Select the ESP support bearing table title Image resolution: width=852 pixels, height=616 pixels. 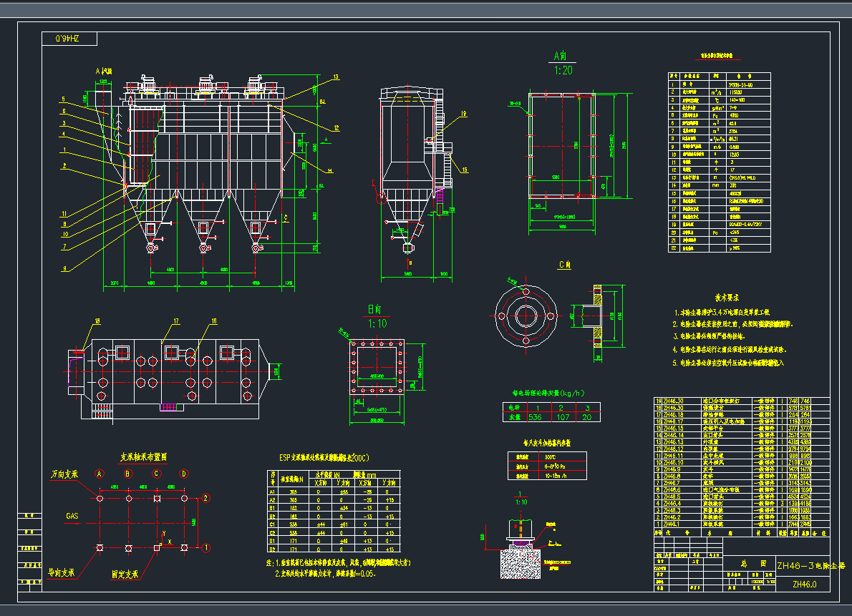pyautogui.click(x=334, y=458)
